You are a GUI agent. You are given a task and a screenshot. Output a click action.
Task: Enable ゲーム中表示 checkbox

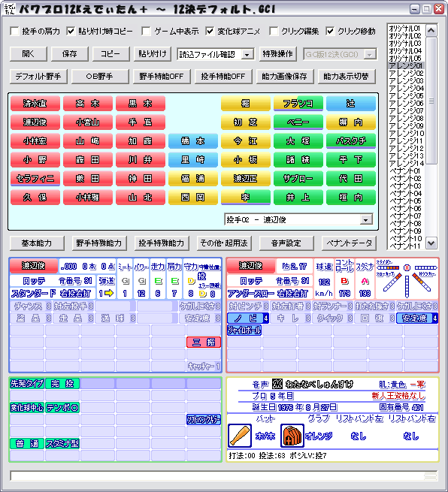146,31
